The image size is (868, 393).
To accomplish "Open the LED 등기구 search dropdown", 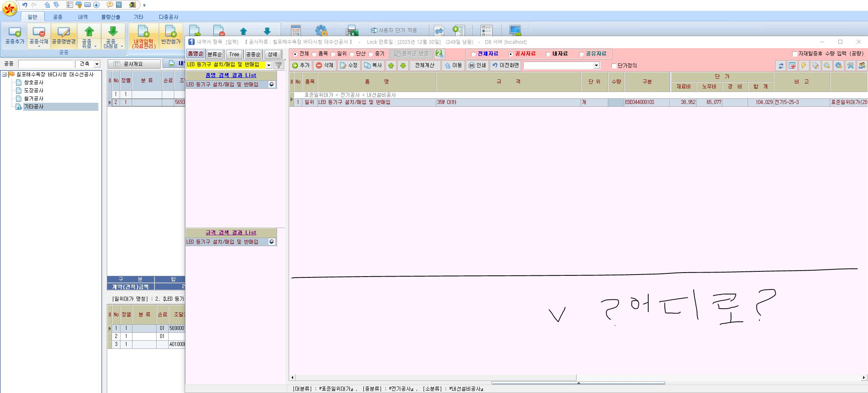I will [269, 65].
